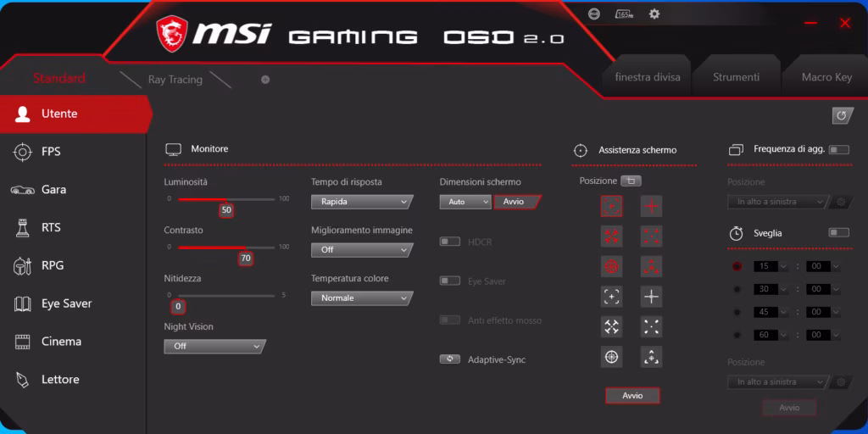
Task: Switch to the Cinema mode
Action: [73, 342]
